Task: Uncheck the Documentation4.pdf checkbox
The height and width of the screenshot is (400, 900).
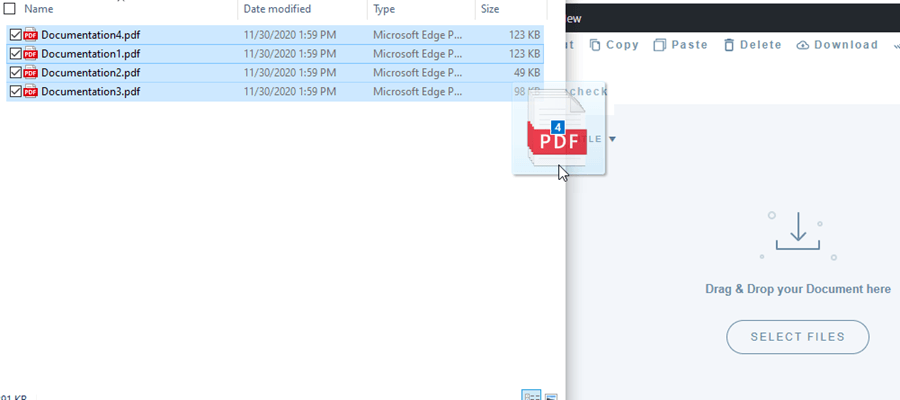Action: [x=15, y=35]
